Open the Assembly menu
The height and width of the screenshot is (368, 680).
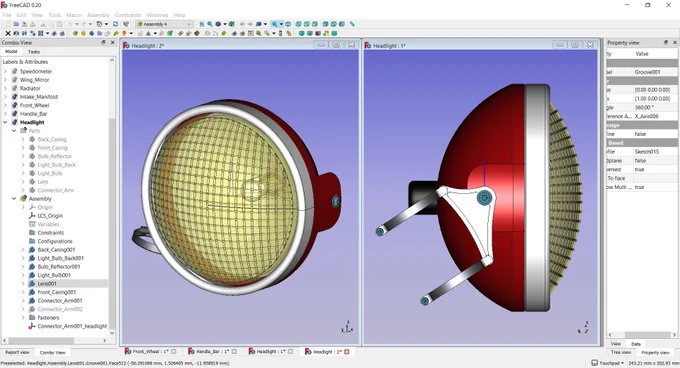pos(98,15)
